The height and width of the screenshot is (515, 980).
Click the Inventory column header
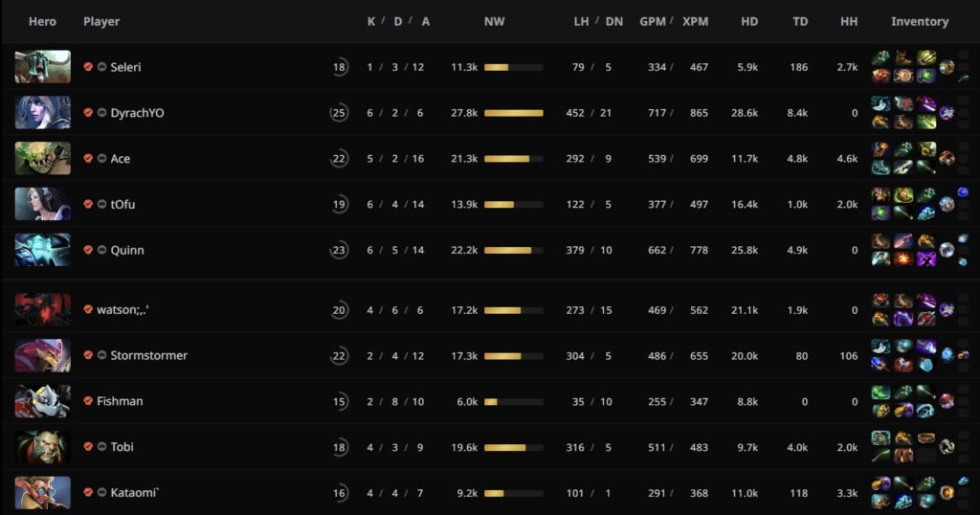[919, 21]
